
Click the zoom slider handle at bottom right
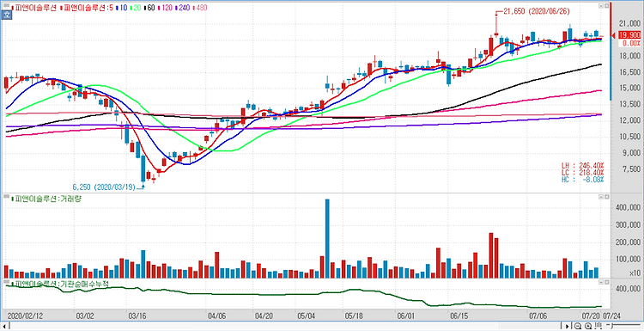(612, 326)
